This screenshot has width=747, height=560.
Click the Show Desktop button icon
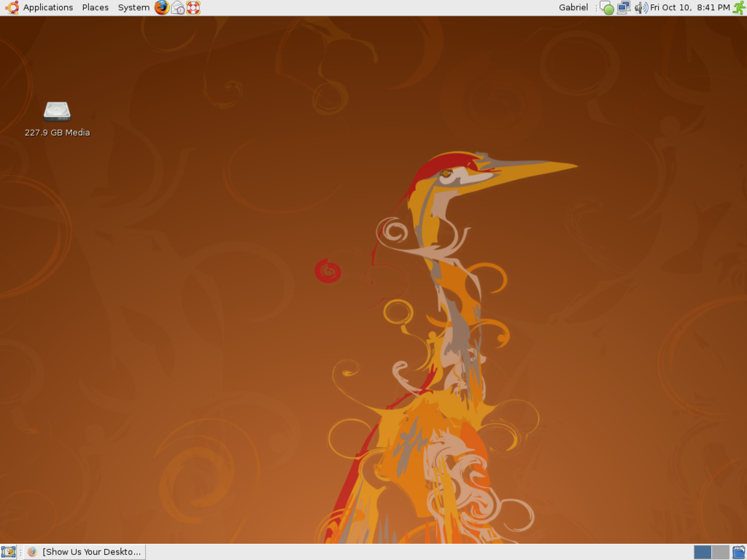point(9,552)
